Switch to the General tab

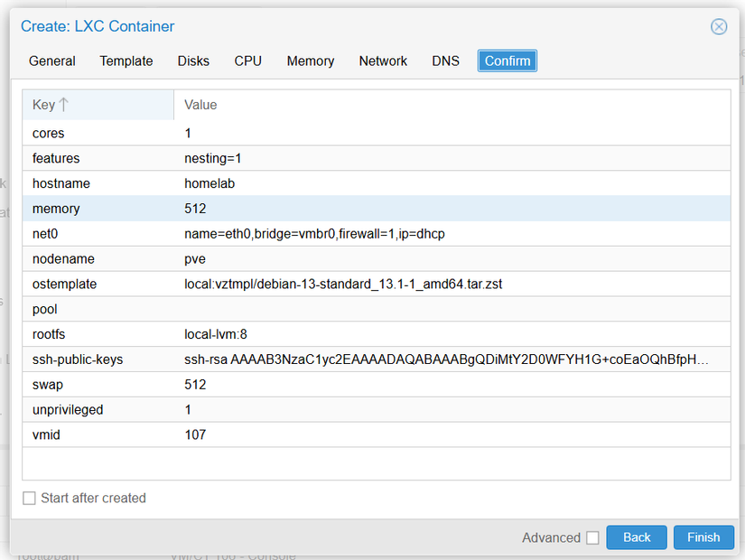tap(52, 61)
